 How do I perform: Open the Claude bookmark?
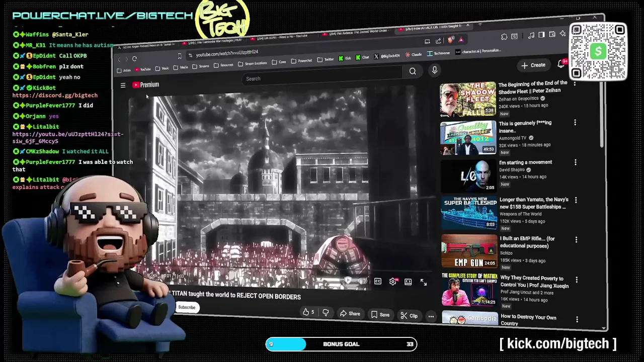tap(413, 55)
